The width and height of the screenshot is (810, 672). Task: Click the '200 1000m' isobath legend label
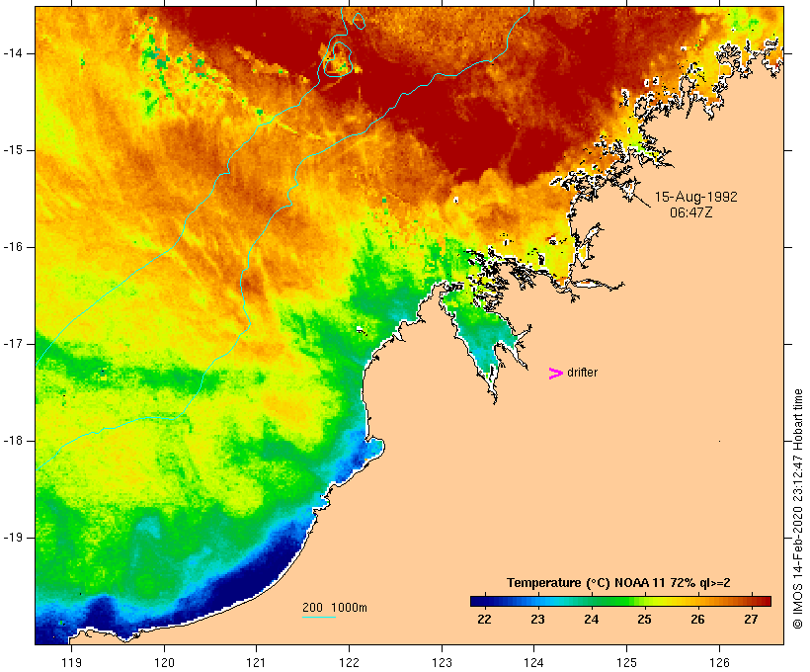pos(335,608)
